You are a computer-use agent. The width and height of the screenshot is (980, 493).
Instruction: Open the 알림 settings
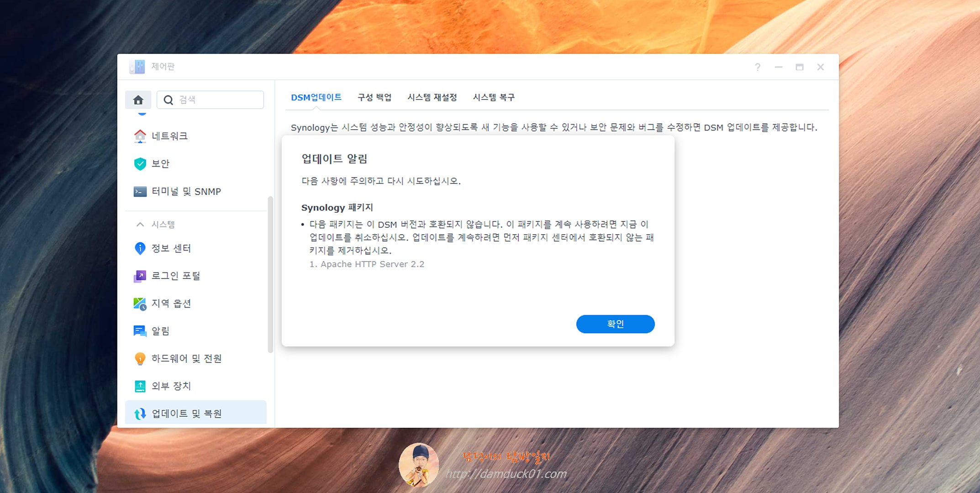click(x=161, y=331)
